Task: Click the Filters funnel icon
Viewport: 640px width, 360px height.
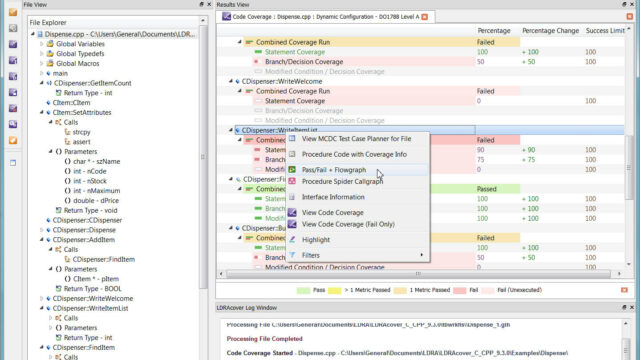Action: click(292, 255)
